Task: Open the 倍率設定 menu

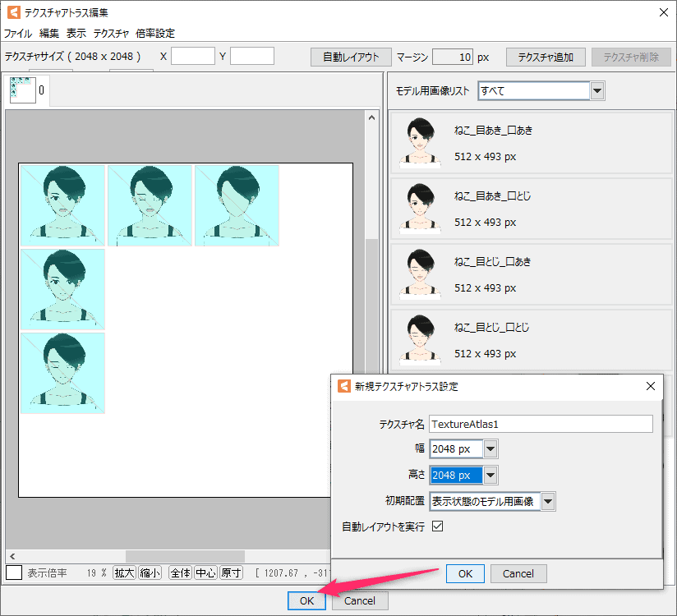Action: pos(155,34)
